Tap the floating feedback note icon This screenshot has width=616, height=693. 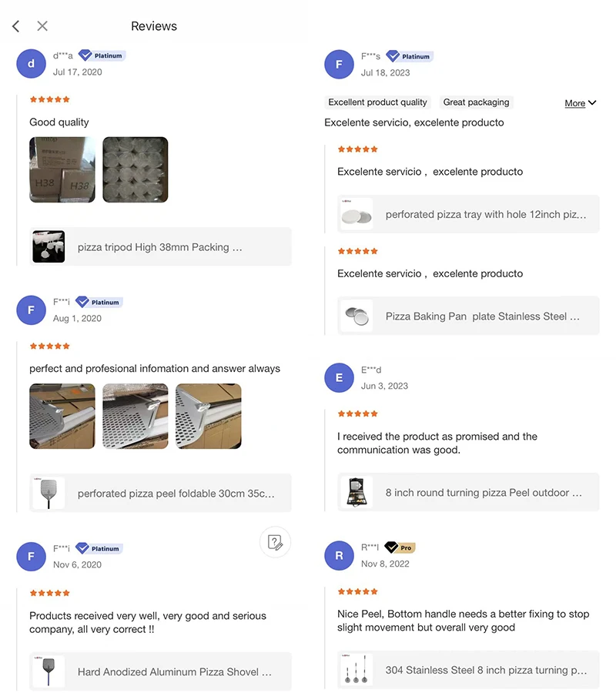[x=275, y=542]
